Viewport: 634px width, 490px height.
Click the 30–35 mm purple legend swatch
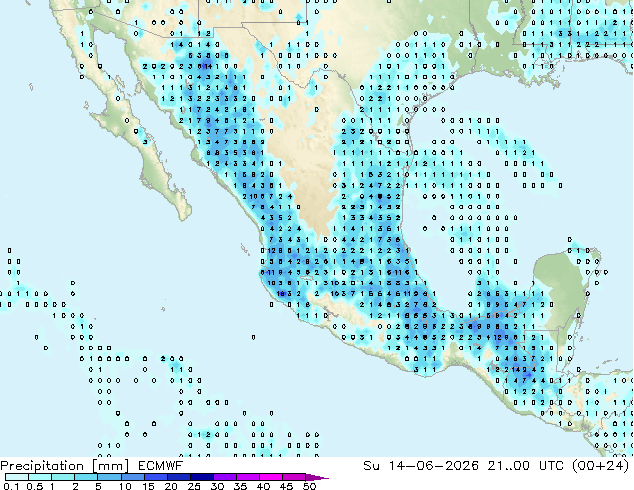(x=225, y=477)
